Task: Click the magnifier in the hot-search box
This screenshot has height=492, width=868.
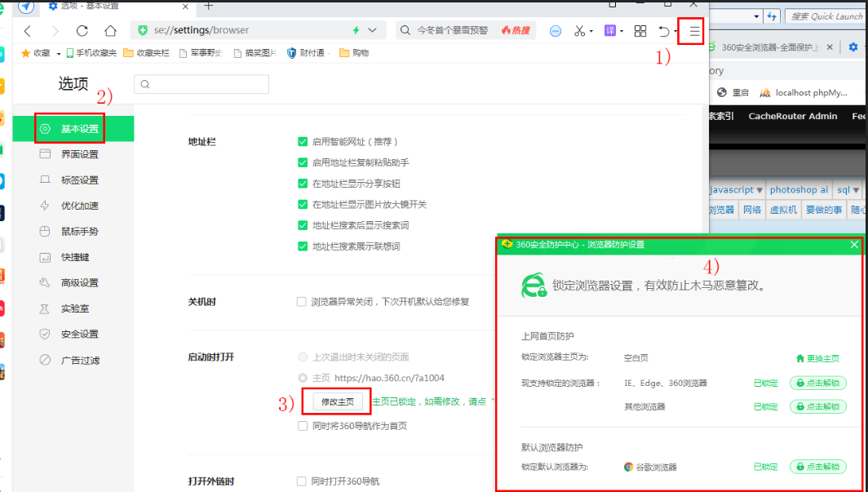Action: click(x=405, y=30)
